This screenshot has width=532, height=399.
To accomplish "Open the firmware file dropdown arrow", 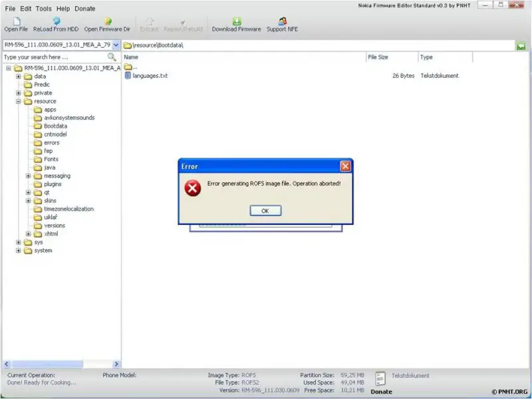I will (x=116, y=45).
